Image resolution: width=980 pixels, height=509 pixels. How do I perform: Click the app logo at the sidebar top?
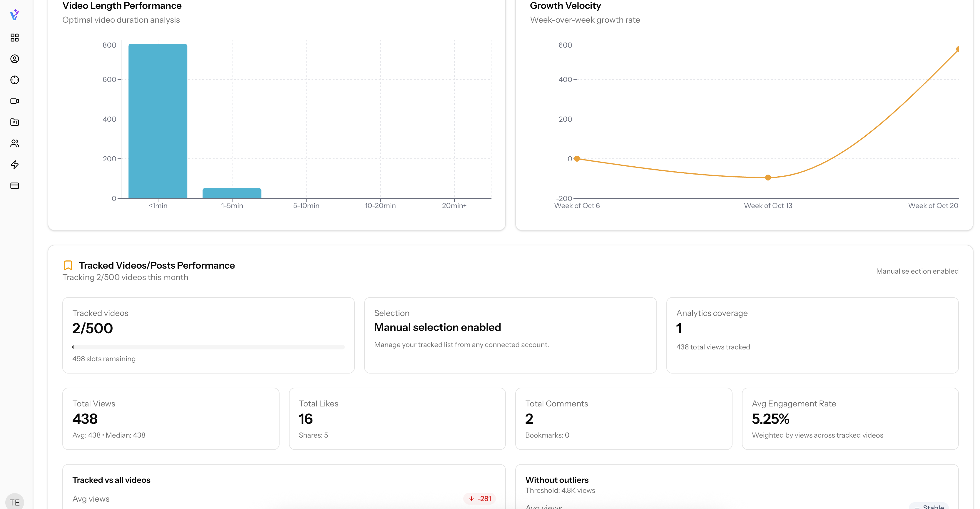[x=14, y=14]
